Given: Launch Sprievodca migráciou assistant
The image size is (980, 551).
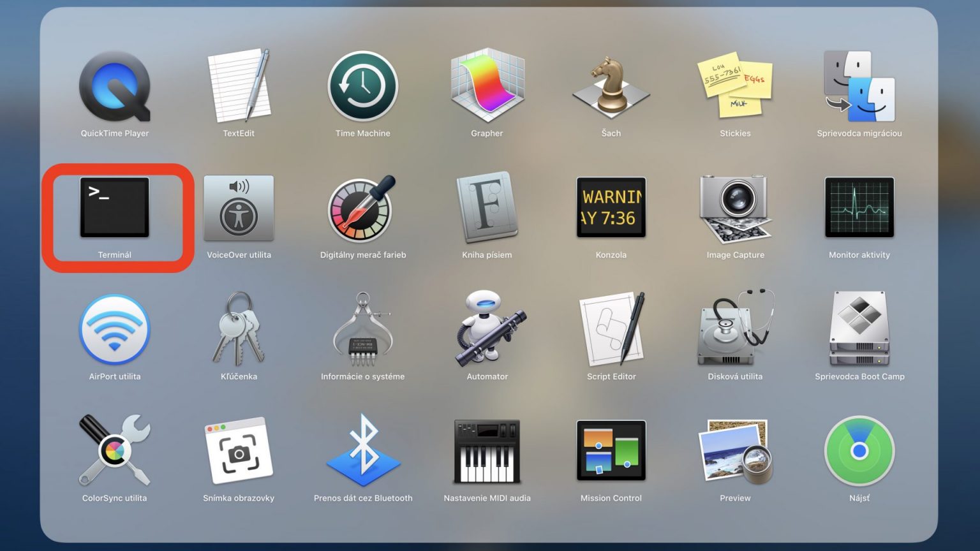Looking at the screenshot, I should point(859,87).
